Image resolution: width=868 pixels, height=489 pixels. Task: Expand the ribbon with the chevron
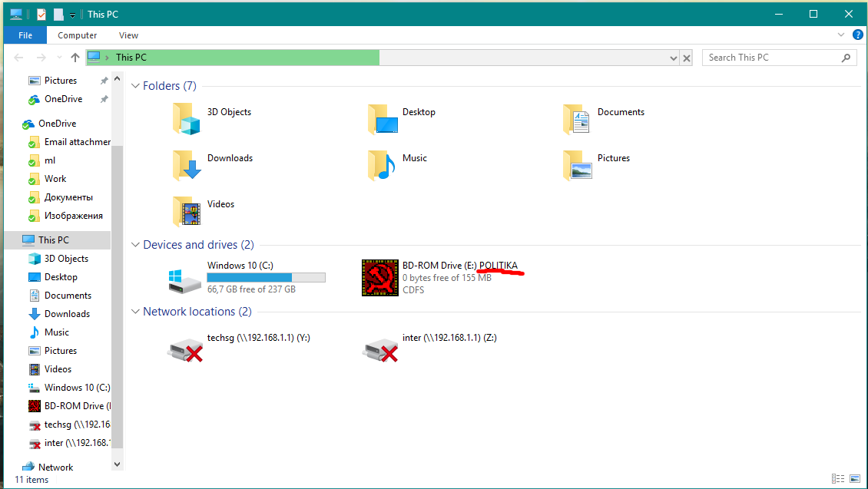coord(841,35)
